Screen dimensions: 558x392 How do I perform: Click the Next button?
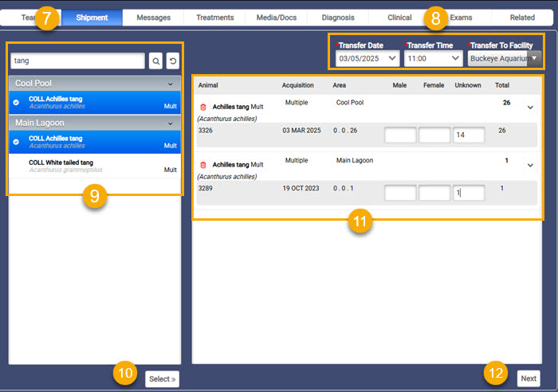click(x=529, y=378)
